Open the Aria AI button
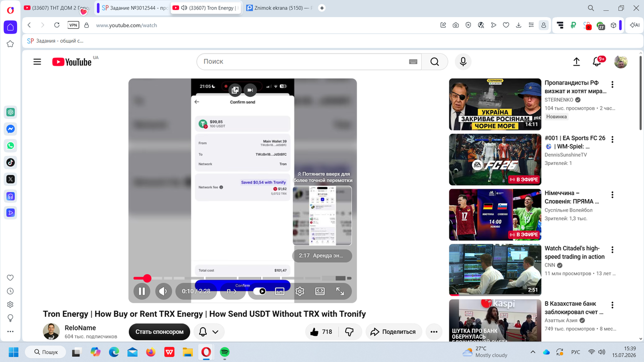644x362 pixels. pyautogui.click(x=634, y=25)
